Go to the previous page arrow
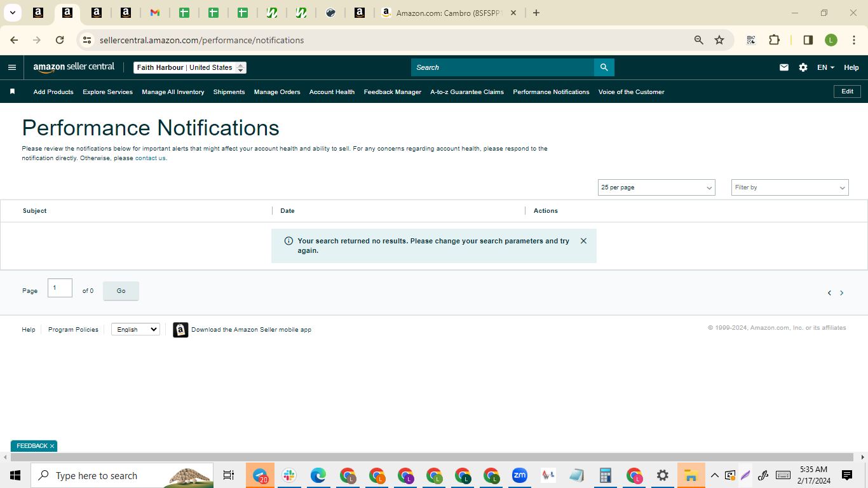The height and width of the screenshot is (488, 868). click(829, 293)
